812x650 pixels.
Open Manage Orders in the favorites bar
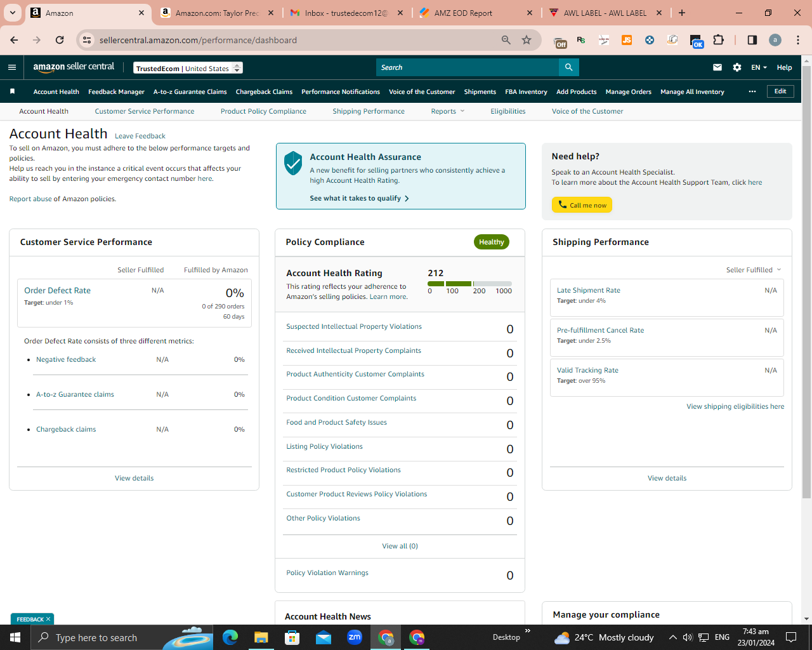tap(628, 91)
